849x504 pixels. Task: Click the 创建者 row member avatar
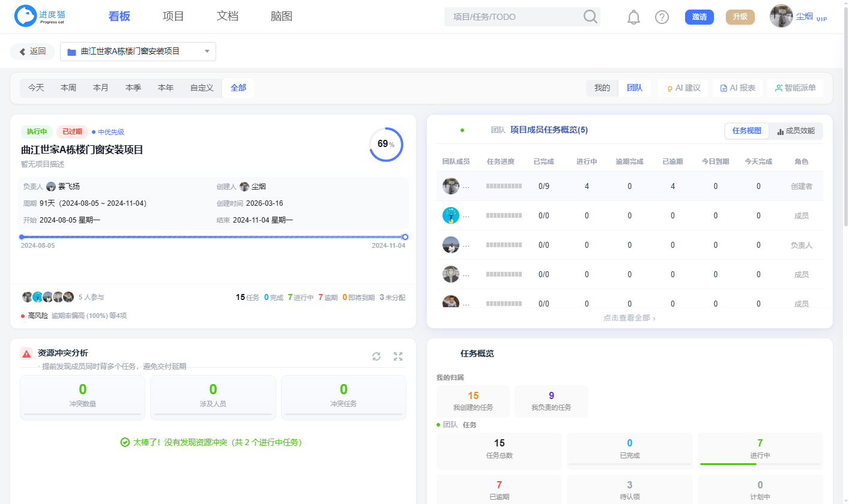(x=451, y=186)
